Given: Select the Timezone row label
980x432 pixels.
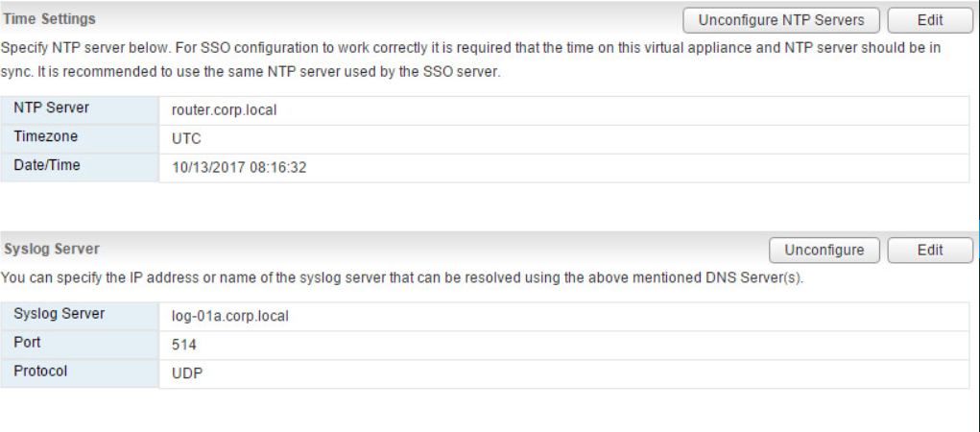Looking at the screenshot, I should [x=46, y=137].
